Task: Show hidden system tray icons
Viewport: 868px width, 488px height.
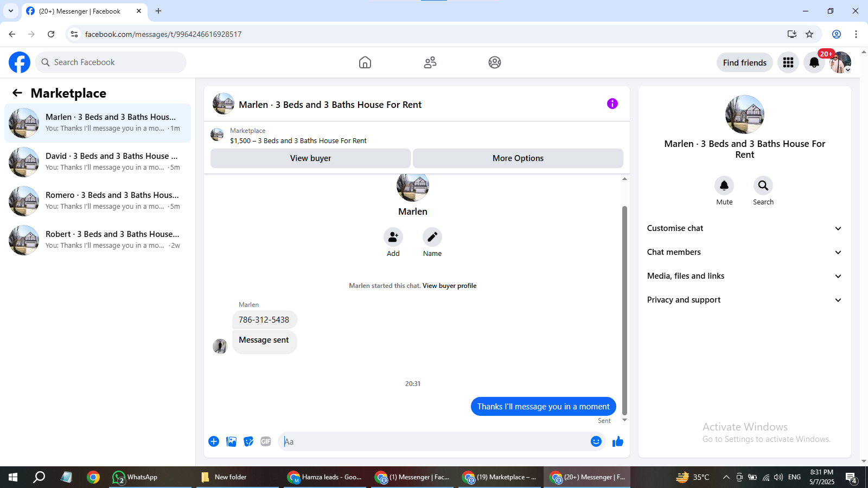Action: tap(726, 477)
